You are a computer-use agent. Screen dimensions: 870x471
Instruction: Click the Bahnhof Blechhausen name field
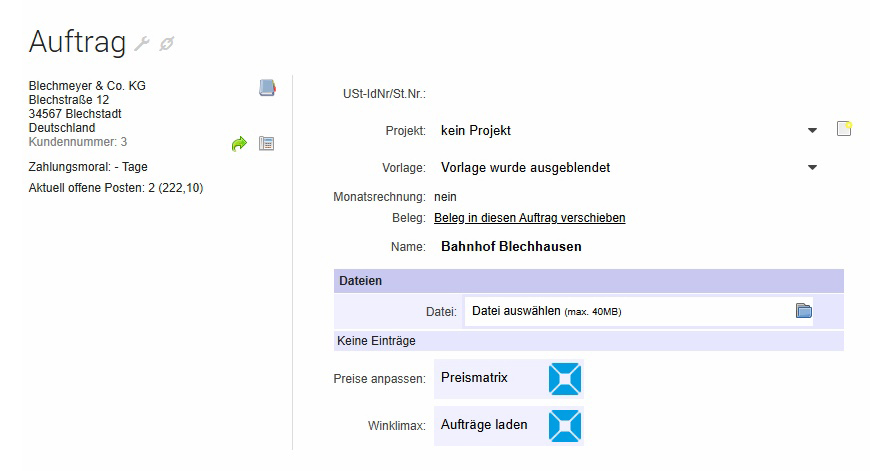click(x=511, y=246)
